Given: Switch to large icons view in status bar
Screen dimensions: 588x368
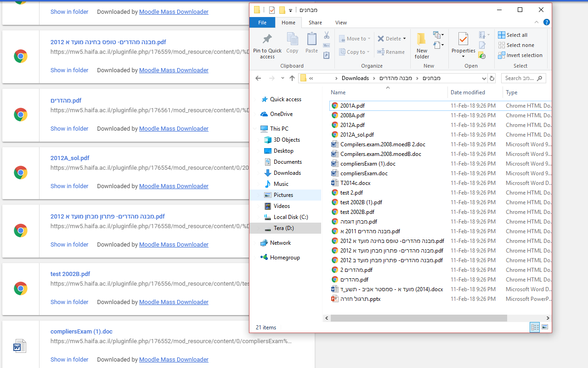Looking at the screenshot, I should pos(545,327).
